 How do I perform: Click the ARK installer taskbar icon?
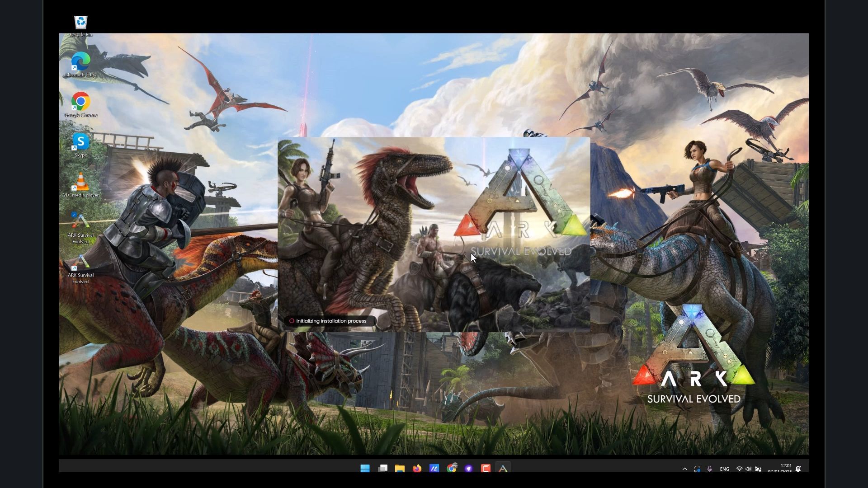click(x=503, y=469)
